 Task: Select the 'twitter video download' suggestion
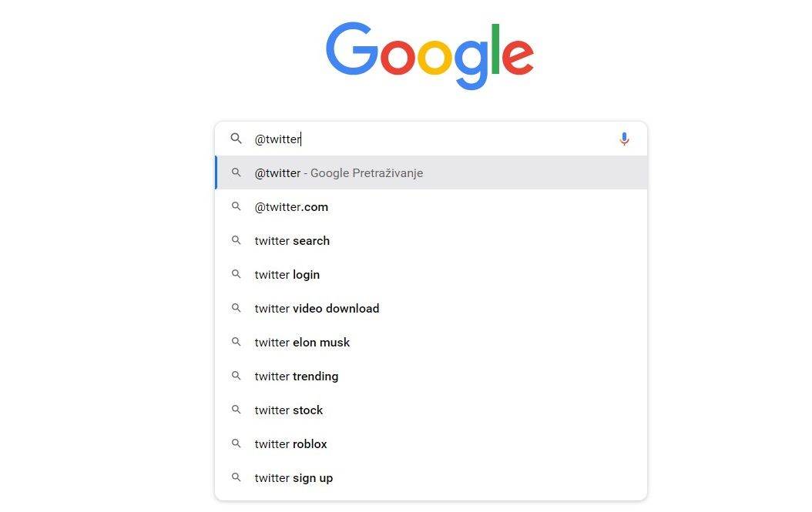[317, 308]
